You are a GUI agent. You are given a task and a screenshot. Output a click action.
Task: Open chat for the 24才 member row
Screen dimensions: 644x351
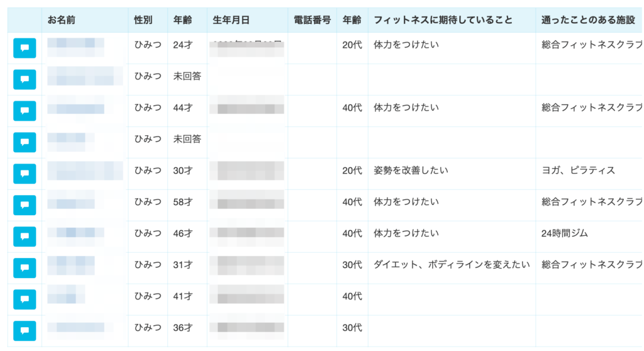[25, 48]
